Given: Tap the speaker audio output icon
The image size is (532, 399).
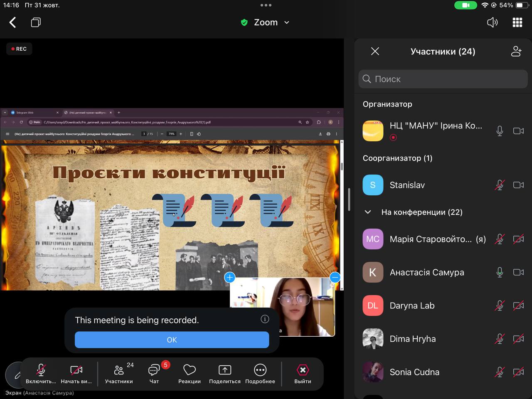Looking at the screenshot, I should [x=492, y=22].
